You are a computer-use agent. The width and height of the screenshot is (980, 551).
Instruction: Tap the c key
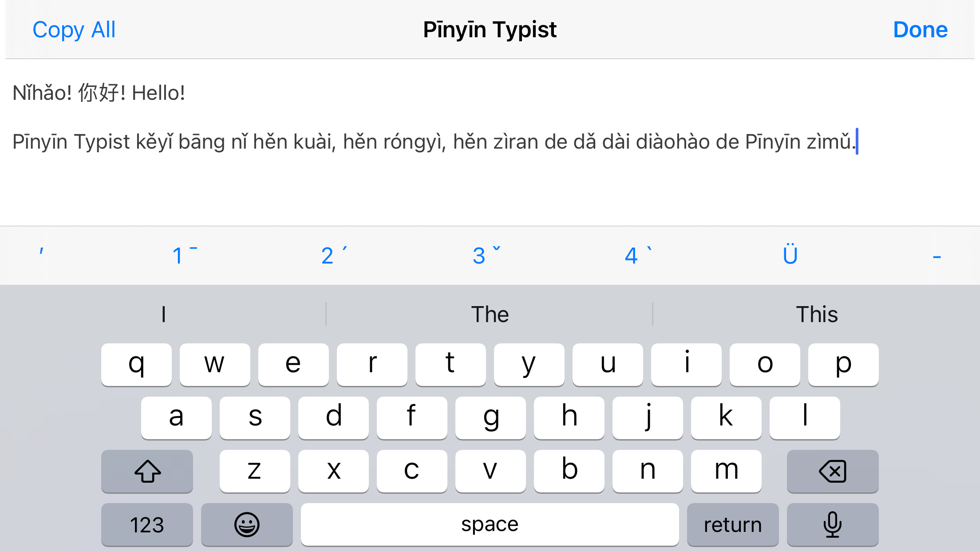click(x=412, y=471)
